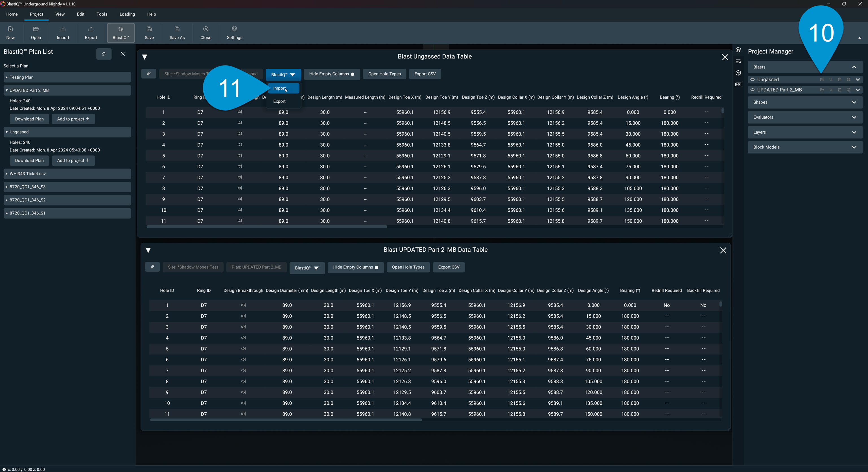Open the layers stack sidebar icon
Screen dimensions: 868x472
pyautogui.click(x=738, y=50)
